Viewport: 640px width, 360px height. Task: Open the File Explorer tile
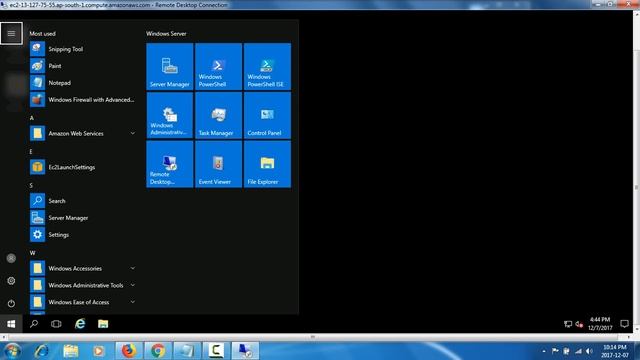267,164
